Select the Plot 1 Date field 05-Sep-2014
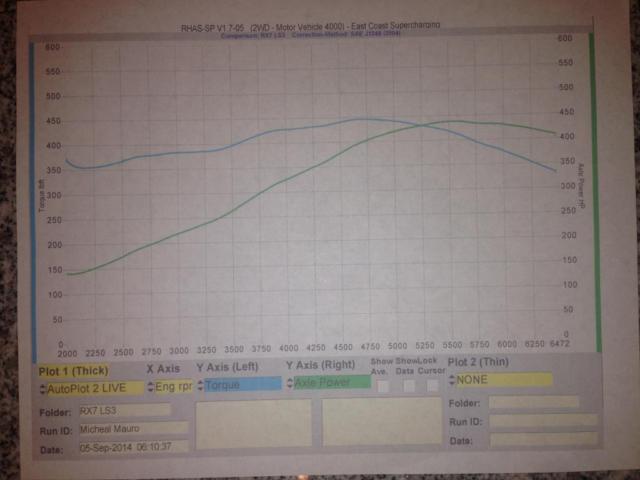 [134, 447]
